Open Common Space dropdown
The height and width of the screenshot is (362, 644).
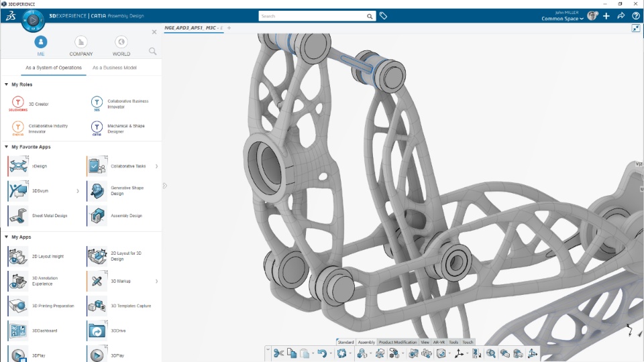pyautogui.click(x=562, y=19)
